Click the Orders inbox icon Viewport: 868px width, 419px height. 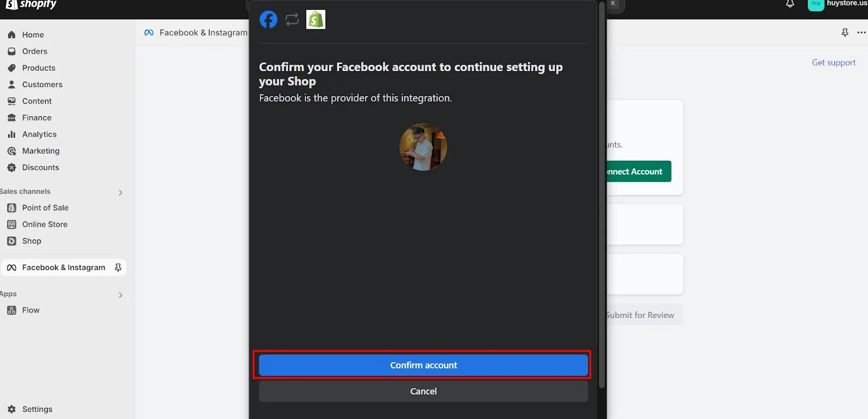click(x=11, y=52)
